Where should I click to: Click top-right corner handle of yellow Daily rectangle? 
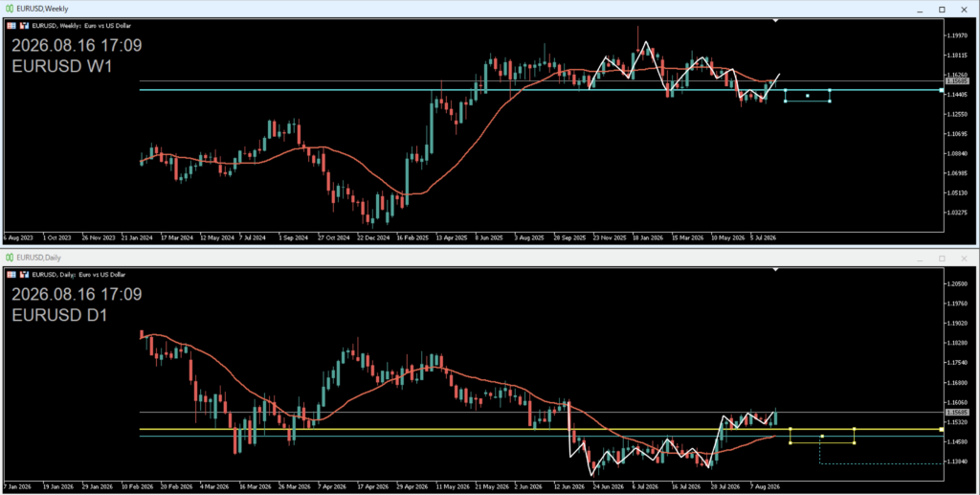pyautogui.click(x=855, y=429)
